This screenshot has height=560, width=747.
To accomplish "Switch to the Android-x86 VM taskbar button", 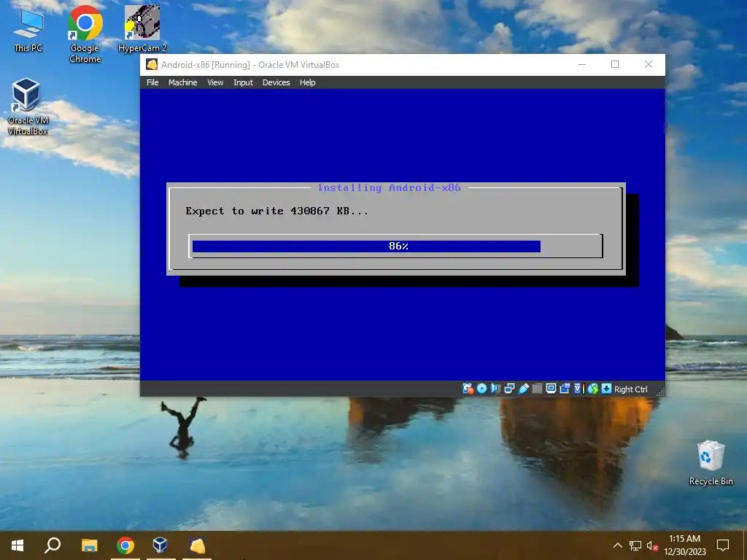I will [x=197, y=545].
